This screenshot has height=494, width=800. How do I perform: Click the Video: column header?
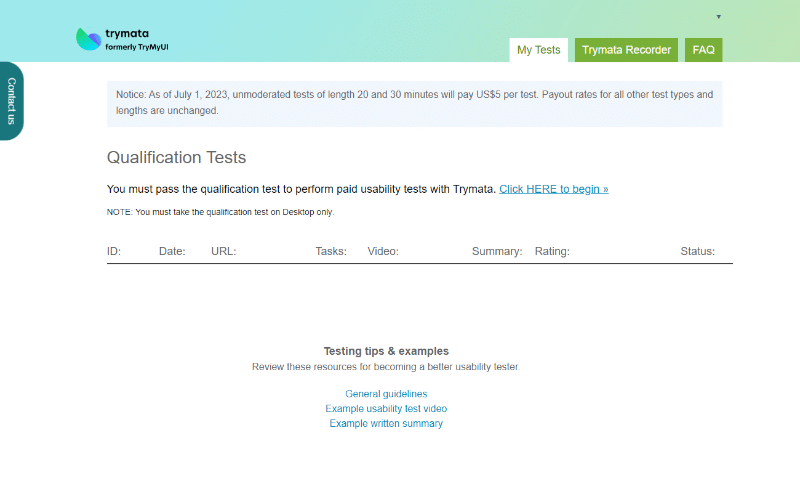pos(383,251)
